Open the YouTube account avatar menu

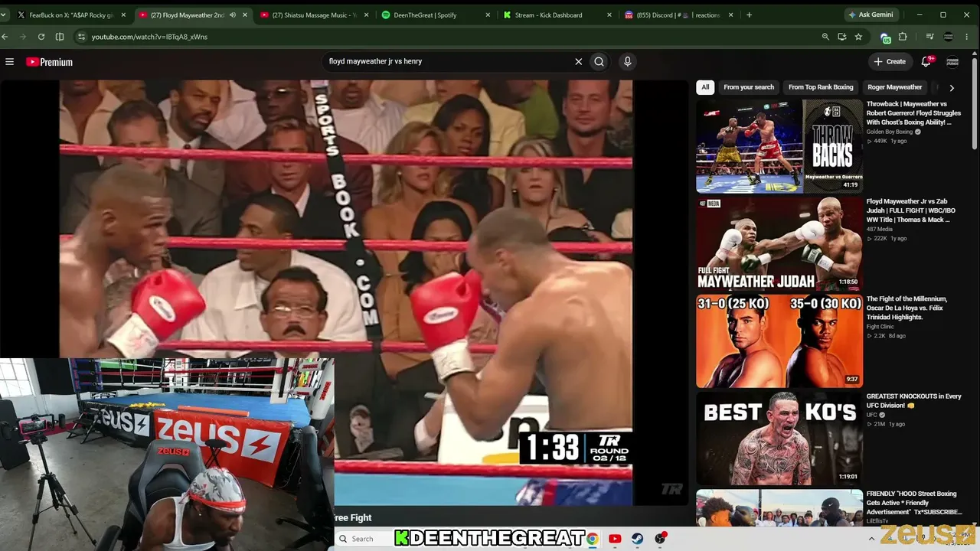click(952, 62)
